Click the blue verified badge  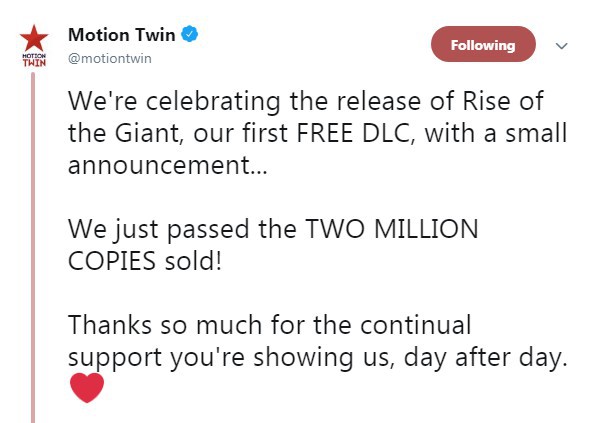190,35
